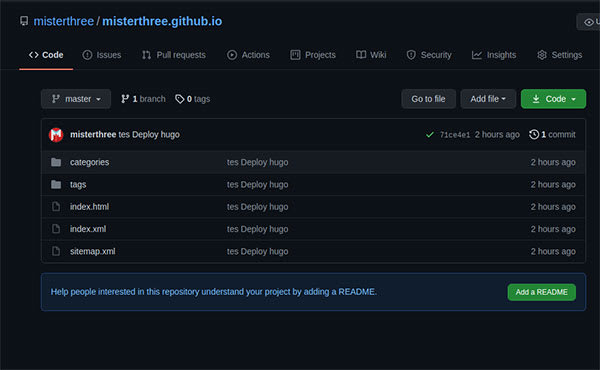Viewport: 600px width, 370px height.
Task: Open the index.html file
Action: coord(89,207)
